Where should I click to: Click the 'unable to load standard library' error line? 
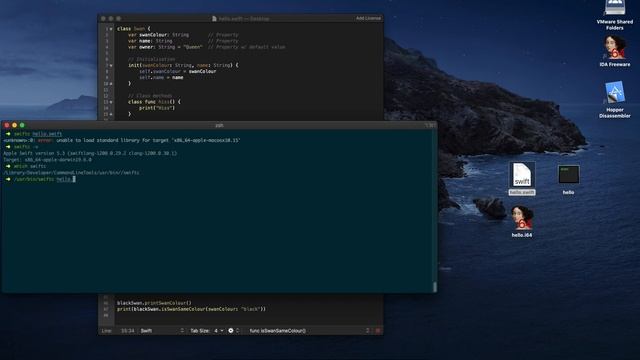[x=122, y=140]
